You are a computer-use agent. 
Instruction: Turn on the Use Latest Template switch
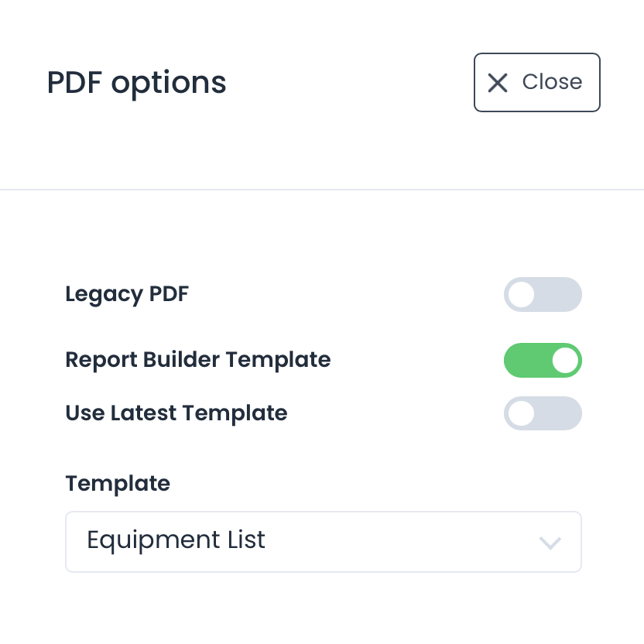pyautogui.click(x=543, y=414)
